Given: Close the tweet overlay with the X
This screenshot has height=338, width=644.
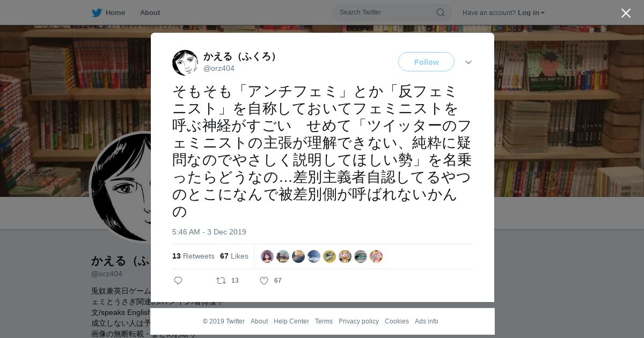Looking at the screenshot, I should 626,13.
